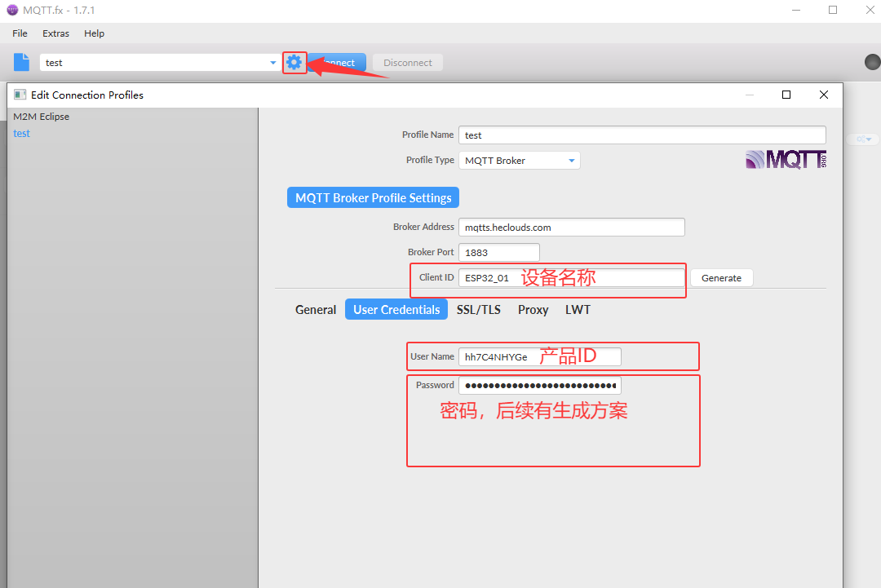Click the MQTT Broker Profile Settings header button

pos(373,197)
